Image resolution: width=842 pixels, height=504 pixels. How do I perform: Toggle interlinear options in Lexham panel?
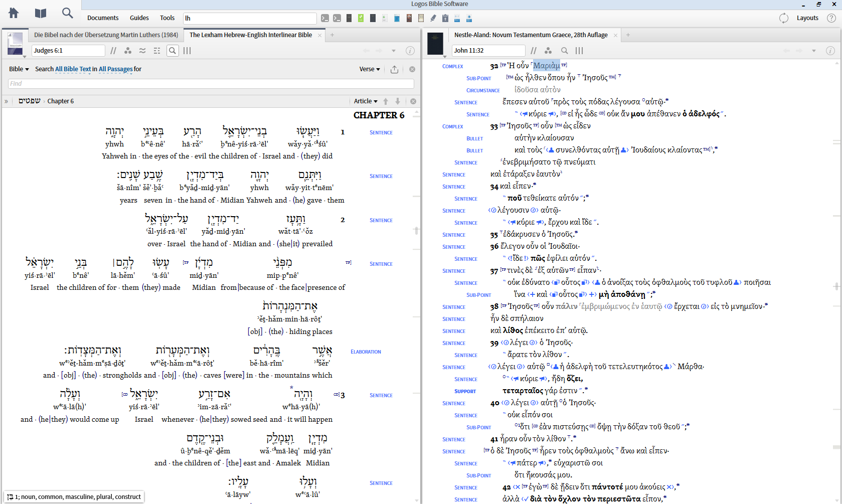click(157, 51)
